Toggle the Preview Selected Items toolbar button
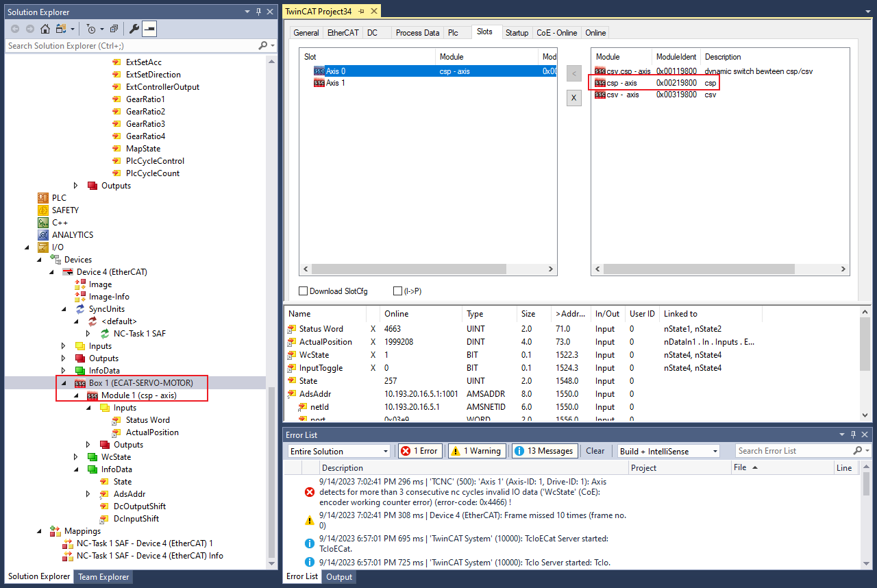The image size is (877, 588). (x=149, y=29)
